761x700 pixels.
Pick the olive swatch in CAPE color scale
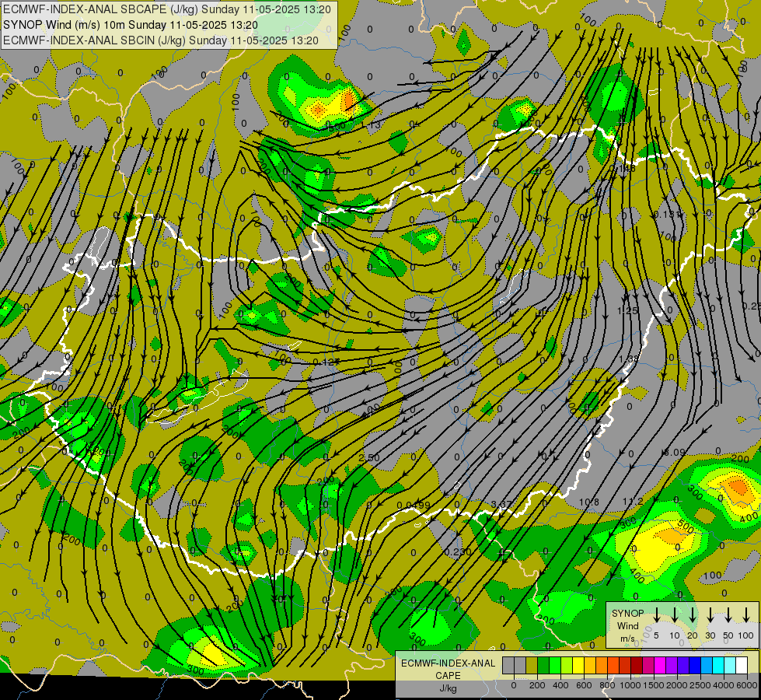click(x=532, y=665)
